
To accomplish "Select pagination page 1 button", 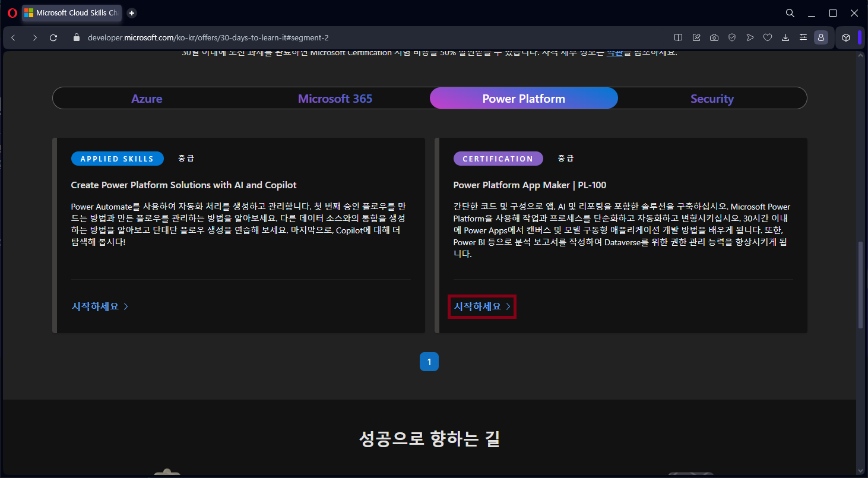I will coord(429,361).
